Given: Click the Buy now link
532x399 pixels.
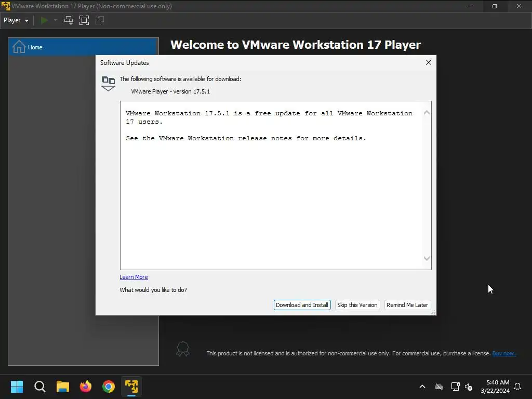Looking at the screenshot, I should [x=504, y=353].
